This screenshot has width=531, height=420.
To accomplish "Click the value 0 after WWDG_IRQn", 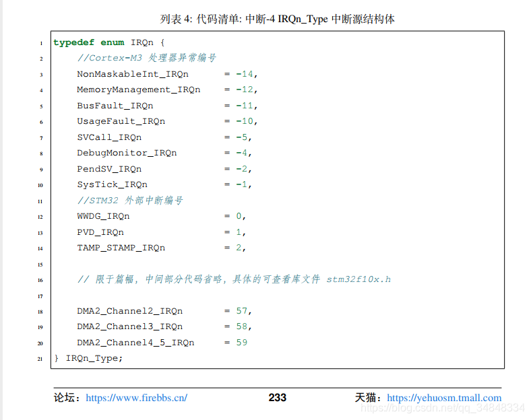I will pyautogui.click(x=239, y=216).
